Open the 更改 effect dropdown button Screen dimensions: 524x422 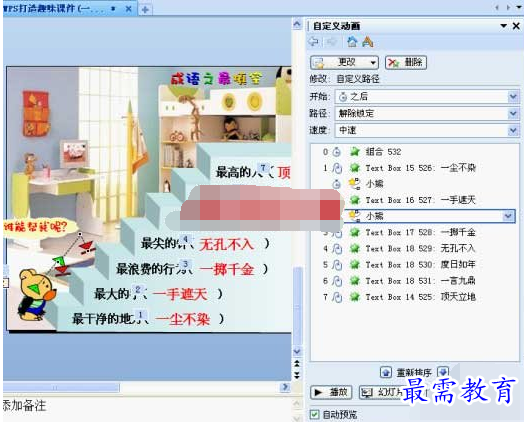click(345, 62)
